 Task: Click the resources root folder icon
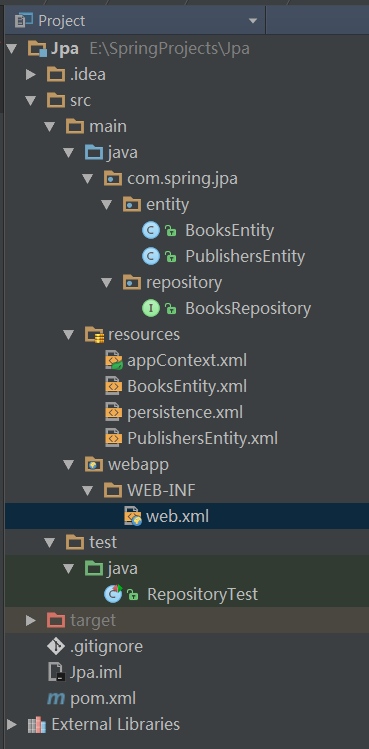click(x=95, y=334)
